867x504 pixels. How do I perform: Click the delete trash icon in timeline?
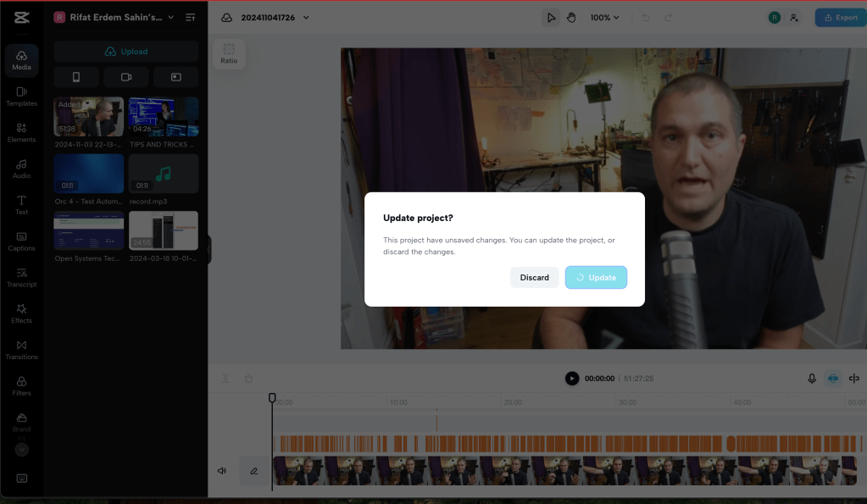[x=249, y=379]
